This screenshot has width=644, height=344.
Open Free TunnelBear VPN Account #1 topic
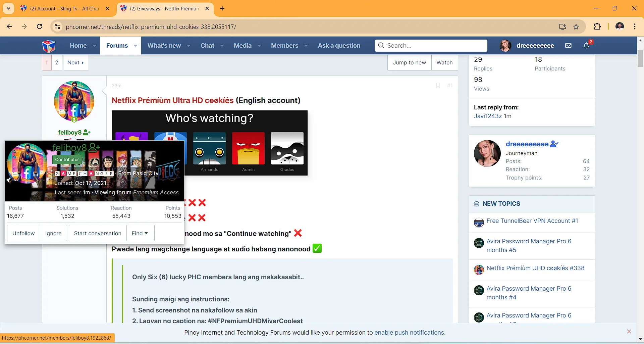click(x=532, y=220)
